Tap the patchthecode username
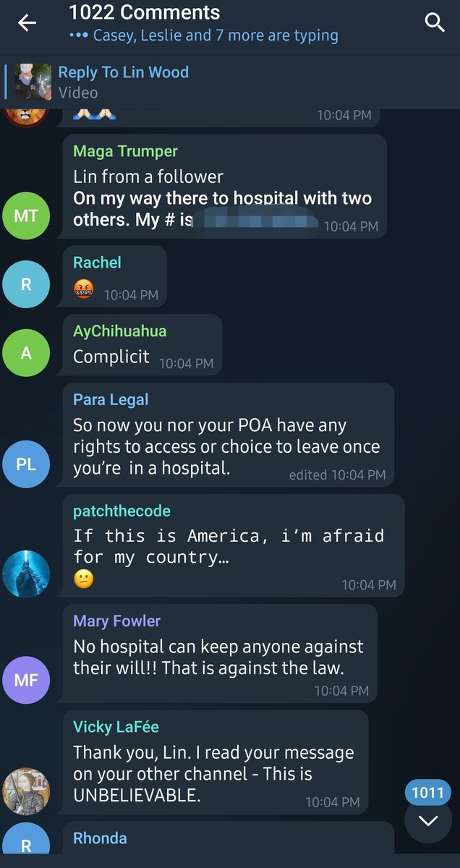460x868 pixels. click(x=122, y=511)
